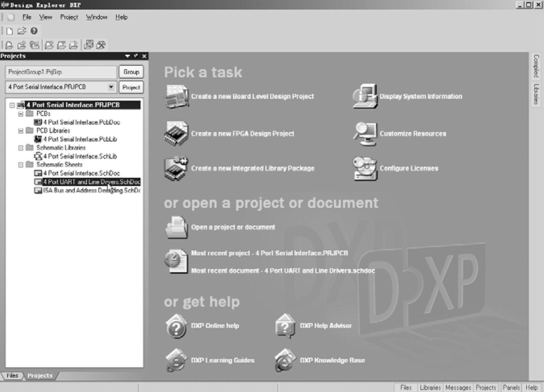
Task: Click Create a new FPGA Design Project link
Action: click(x=243, y=133)
